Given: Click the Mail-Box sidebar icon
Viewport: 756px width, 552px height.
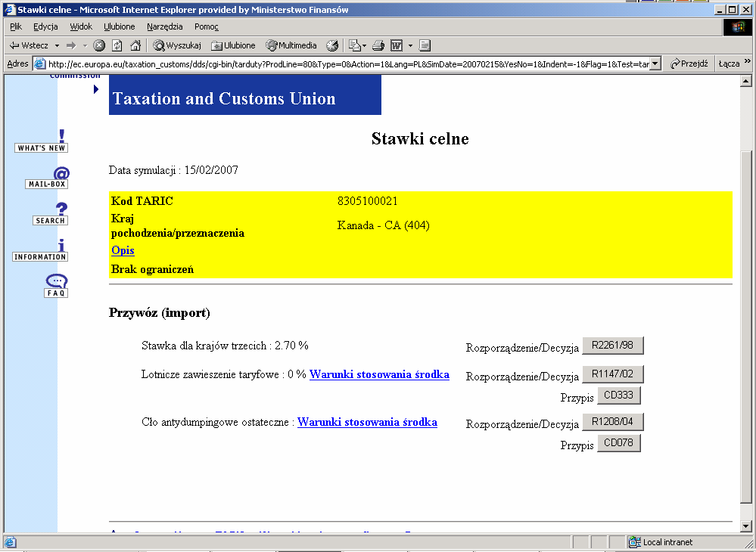Looking at the screenshot, I should coord(47,178).
